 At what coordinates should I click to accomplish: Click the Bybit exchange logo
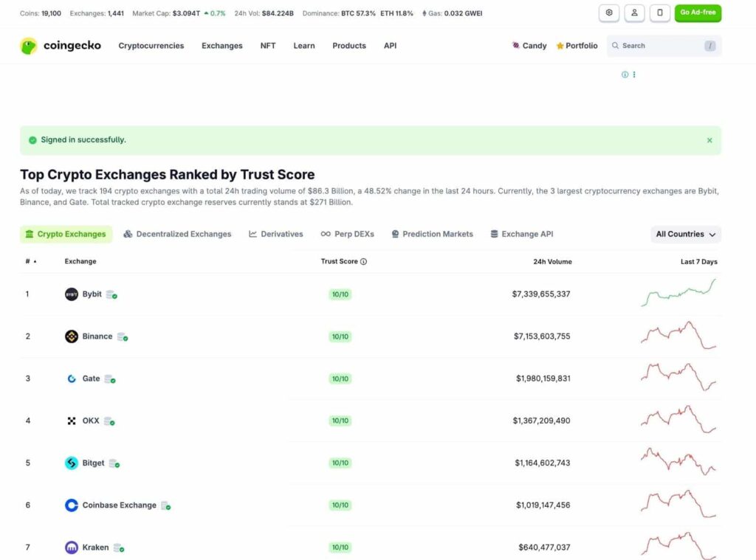(70, 294)
